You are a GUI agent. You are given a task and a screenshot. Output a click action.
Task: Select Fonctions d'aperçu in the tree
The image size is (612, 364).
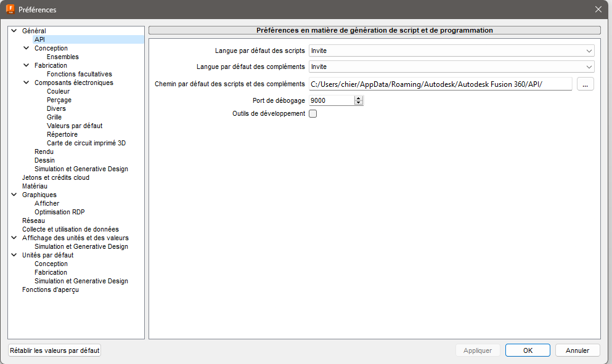pos(51,289)
